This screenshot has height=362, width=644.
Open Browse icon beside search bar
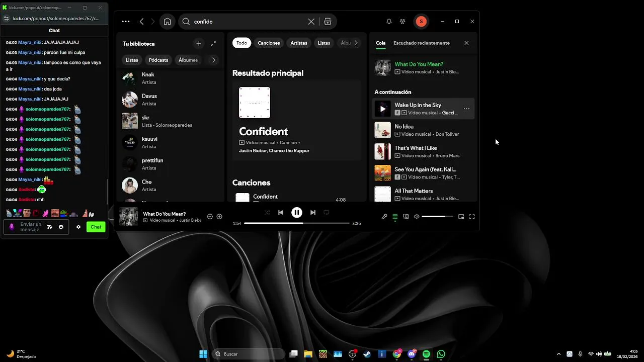328,22
